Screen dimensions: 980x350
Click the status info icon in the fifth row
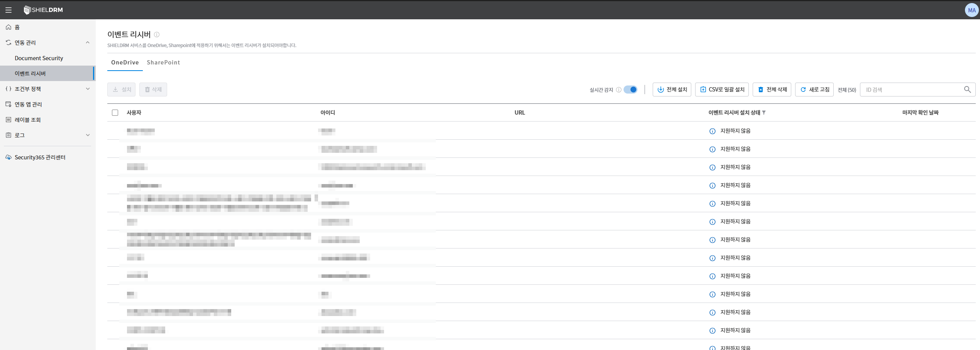tap(713, 204)
